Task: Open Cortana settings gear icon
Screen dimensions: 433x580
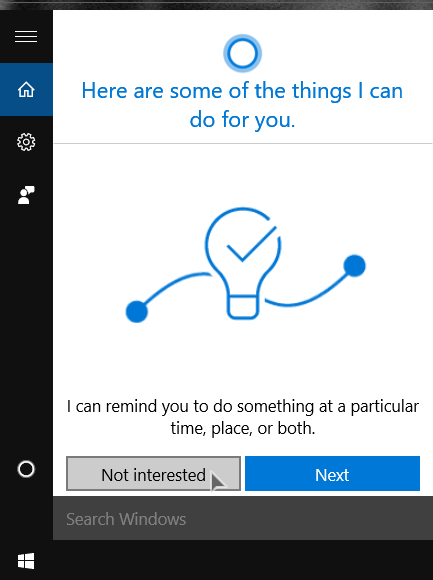Action: coord(26,142)
